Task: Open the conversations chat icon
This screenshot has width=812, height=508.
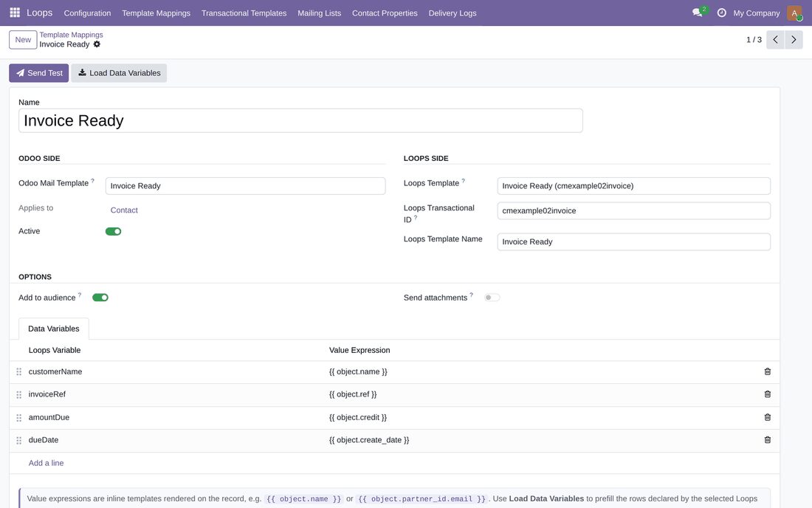Action: [x=698, y=13]
